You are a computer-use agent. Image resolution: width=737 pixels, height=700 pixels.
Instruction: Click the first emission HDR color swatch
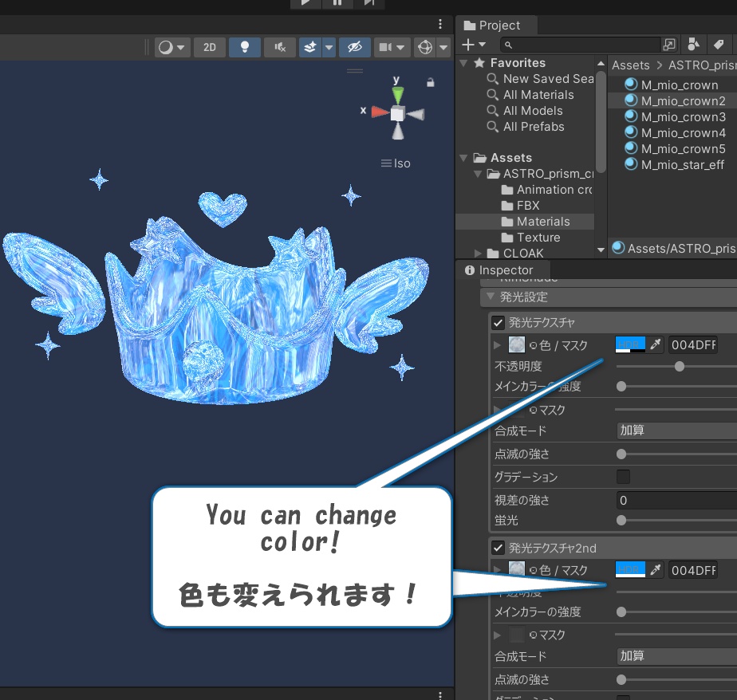coord(630,345)
